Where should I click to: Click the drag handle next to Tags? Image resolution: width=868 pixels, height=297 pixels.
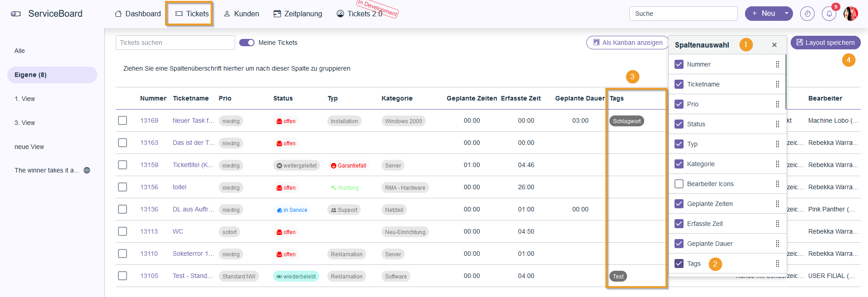click(x=777, y=263)
